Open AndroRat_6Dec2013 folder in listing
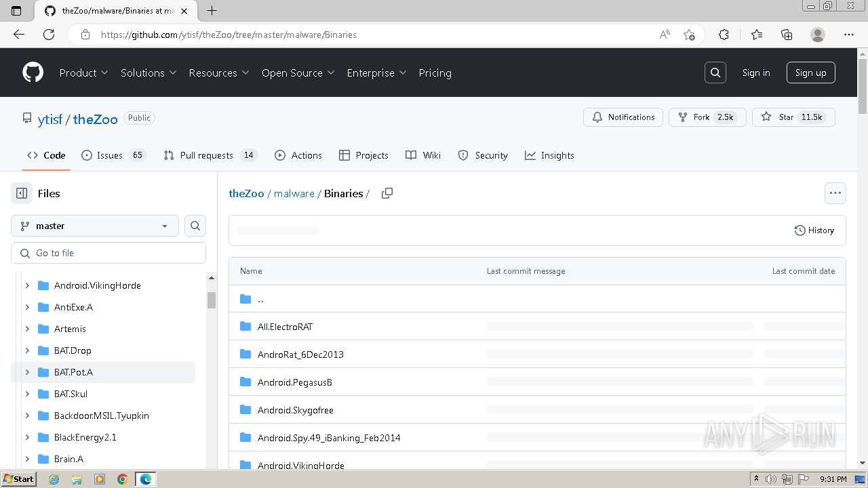Image resolution: width=868 pixels, height=488 pixels. click(x=300, y=354)
